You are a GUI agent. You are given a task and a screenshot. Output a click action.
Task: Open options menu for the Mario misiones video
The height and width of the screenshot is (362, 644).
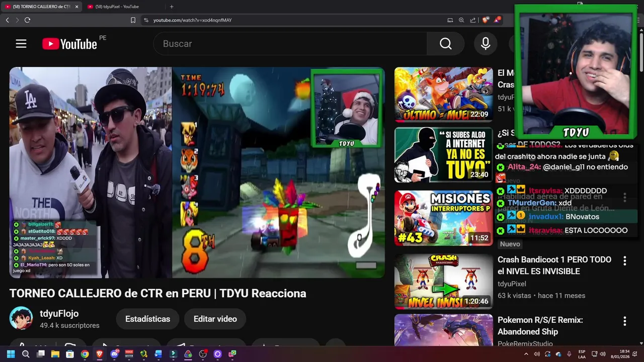pyautogui.click(x=624, y=197)
